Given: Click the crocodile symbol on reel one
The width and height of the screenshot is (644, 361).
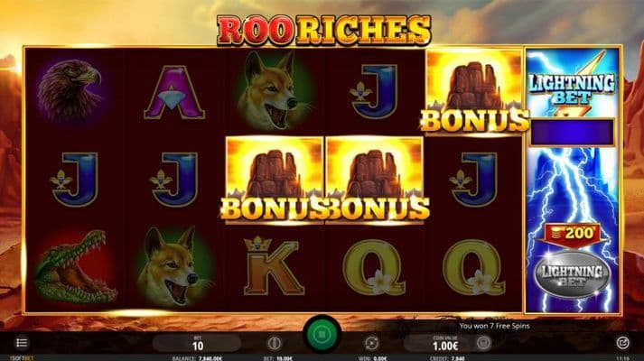Looking at the screenshot, I should coord(75,266).
